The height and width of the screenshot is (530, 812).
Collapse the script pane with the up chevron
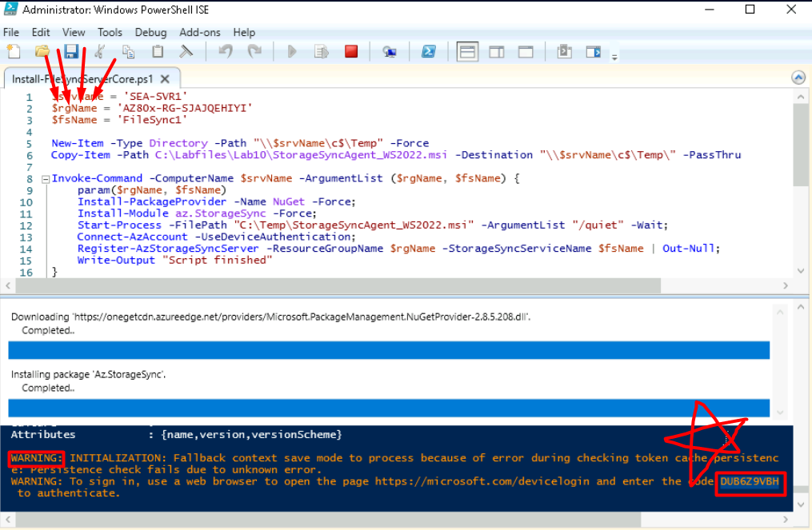point(798,78)
